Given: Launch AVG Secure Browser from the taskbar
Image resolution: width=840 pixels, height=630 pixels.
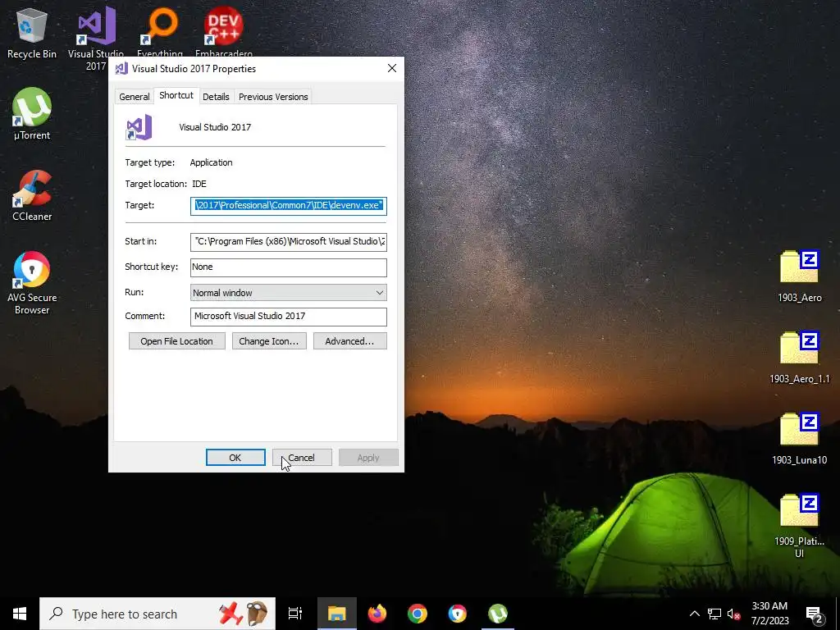Looking at the screenshot, I should tap(458, 614).
